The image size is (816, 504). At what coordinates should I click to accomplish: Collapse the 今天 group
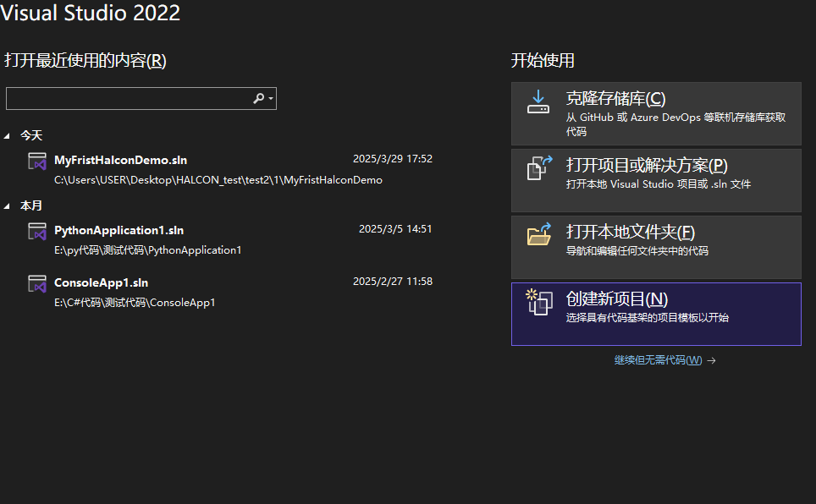click(x=7, y=136)
